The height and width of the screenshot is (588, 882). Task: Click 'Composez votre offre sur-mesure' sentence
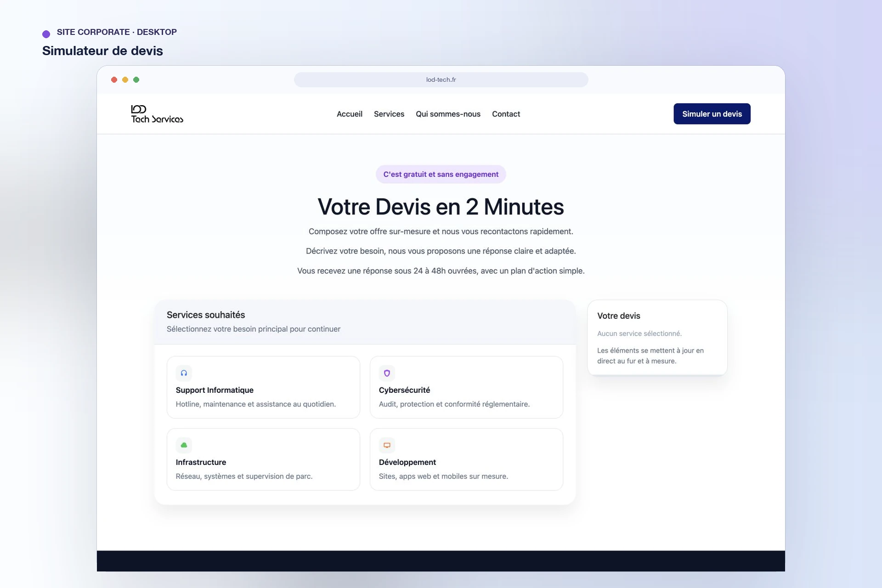(441, 232)
